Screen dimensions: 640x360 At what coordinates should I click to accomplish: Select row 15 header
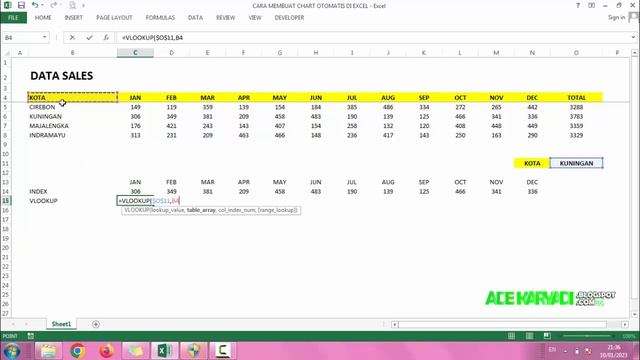6,201
